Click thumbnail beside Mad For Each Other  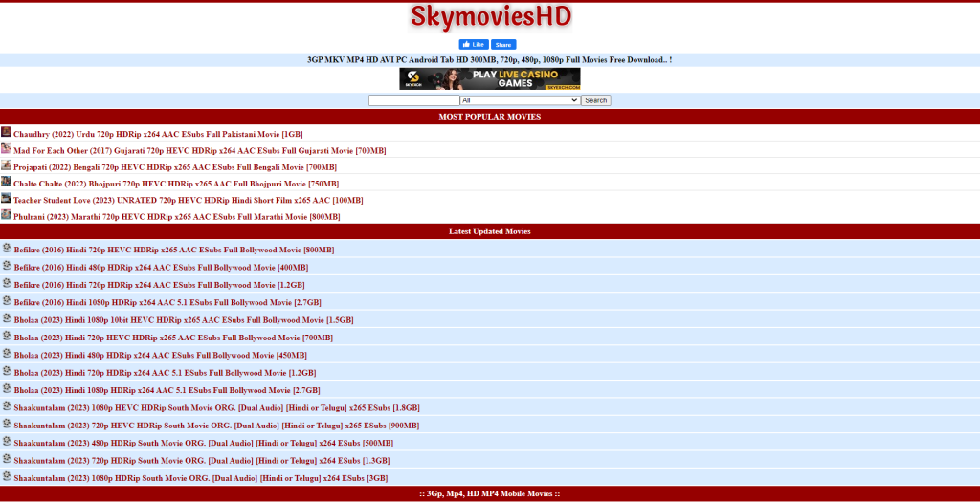click(7, 148)
